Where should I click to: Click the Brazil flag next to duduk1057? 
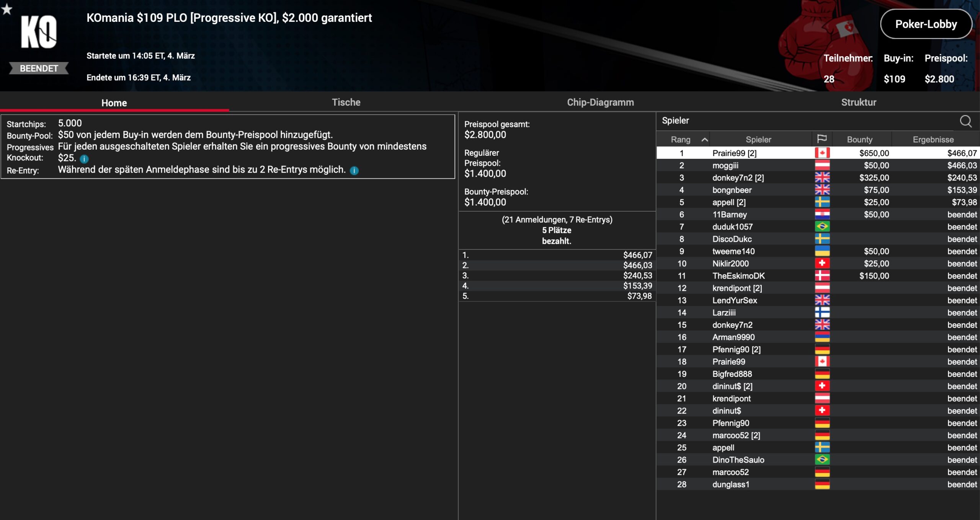coord(822,227)
